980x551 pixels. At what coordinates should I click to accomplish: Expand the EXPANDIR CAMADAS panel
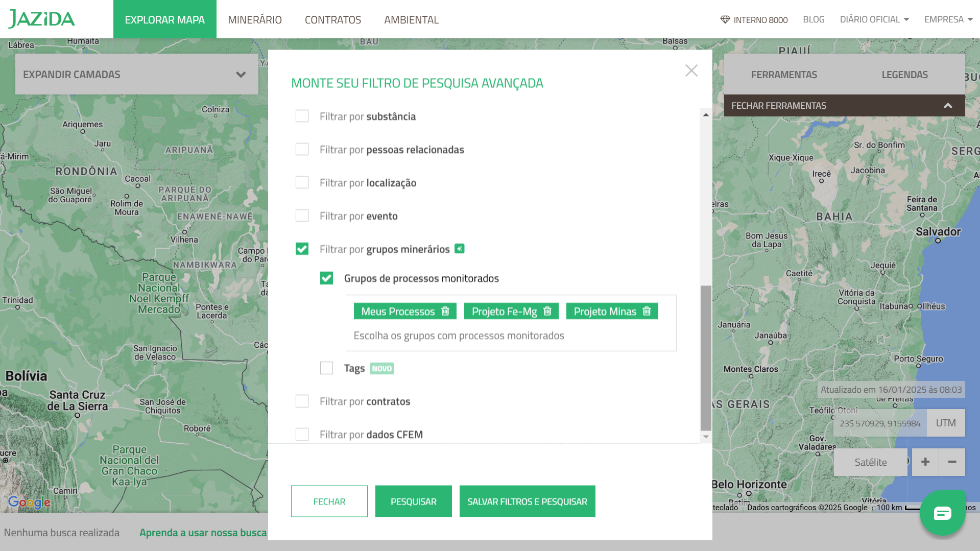[x=136, y=75]
